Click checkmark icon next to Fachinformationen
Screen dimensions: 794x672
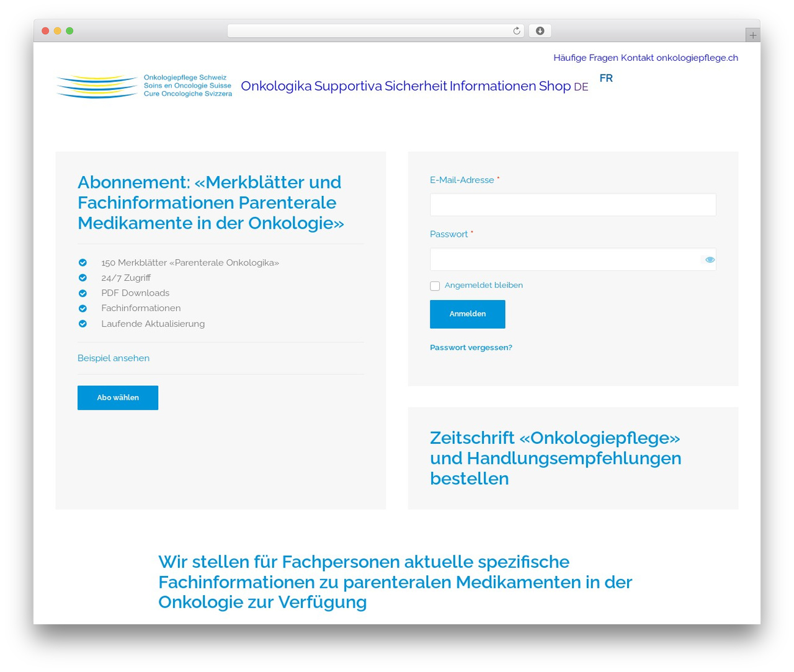pos(83,308)
